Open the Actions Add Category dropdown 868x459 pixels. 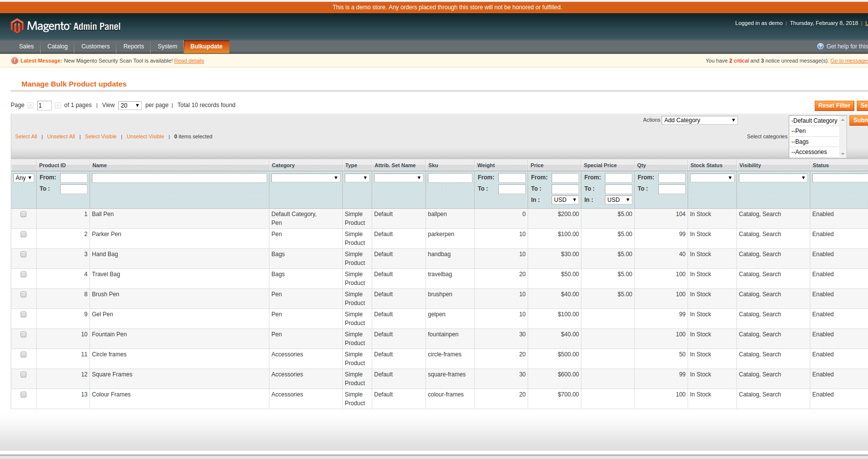pyautogui.click(x=699, y=120)
